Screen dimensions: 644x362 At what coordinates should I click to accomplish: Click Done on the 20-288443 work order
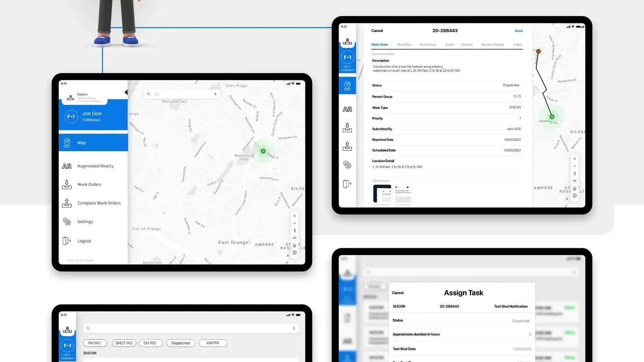(x=519, y=31)
